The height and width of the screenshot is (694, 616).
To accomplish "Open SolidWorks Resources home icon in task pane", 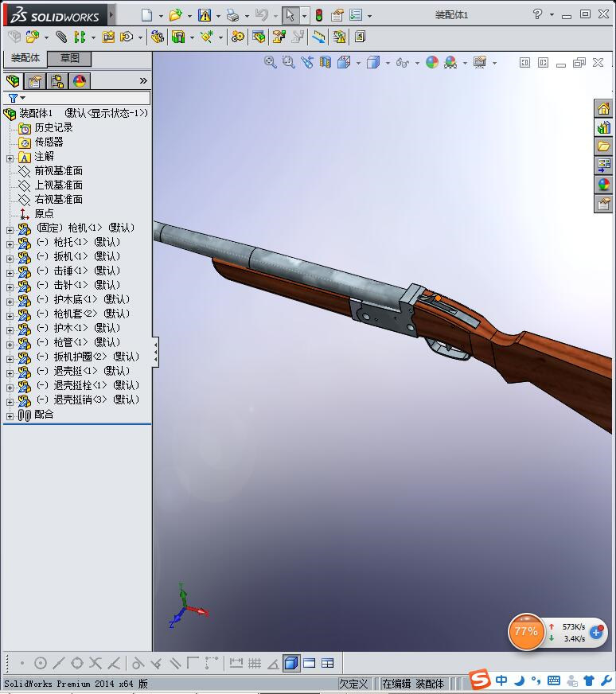I will pyautogui.click(x=603, y=109).
